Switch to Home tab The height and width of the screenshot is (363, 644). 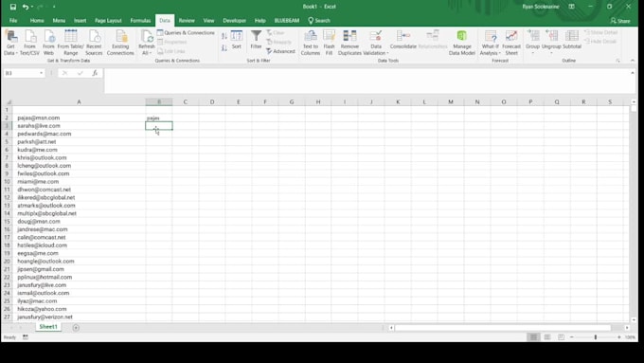pos(37,21)
